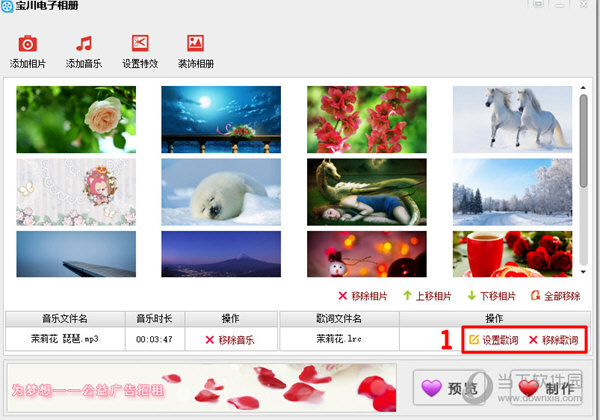
Task: Select the 装饰相册 decorate album icon
Action: (195, 45)
